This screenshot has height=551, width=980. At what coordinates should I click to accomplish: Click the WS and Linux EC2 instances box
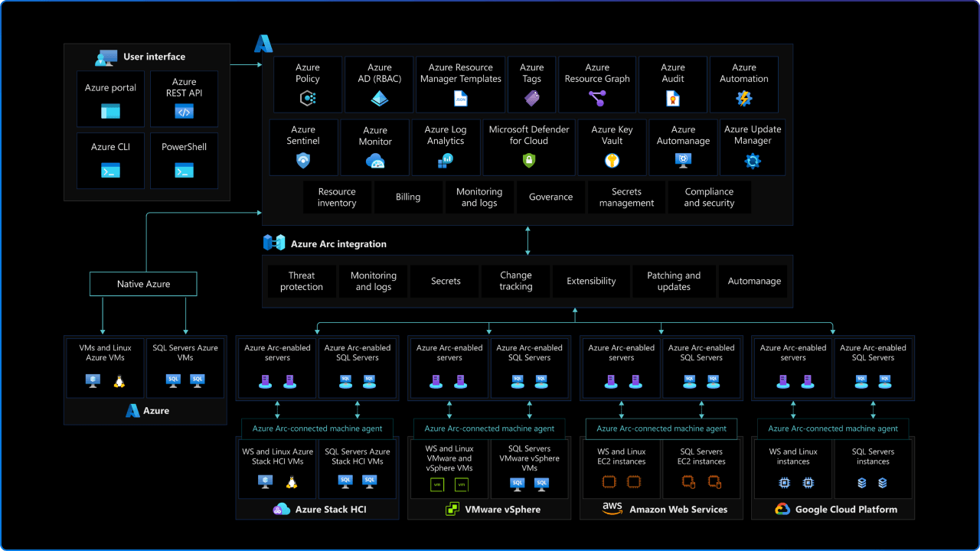[621, 468]
